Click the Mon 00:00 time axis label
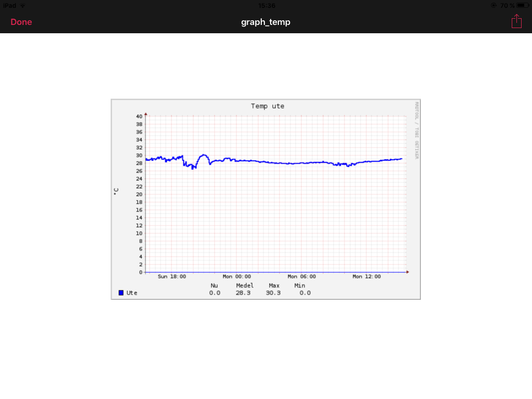Screen dimensions: 532x399 point(236,276)
